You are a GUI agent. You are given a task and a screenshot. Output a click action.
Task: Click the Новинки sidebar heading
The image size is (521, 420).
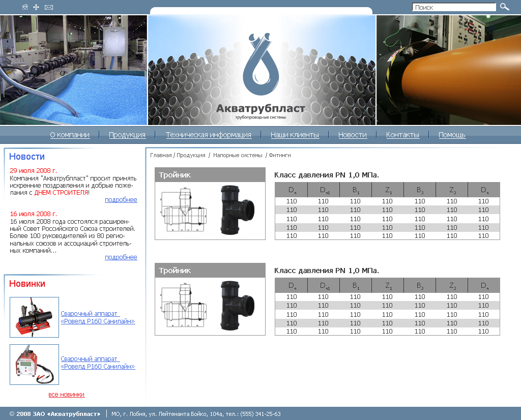click(27, 284)
